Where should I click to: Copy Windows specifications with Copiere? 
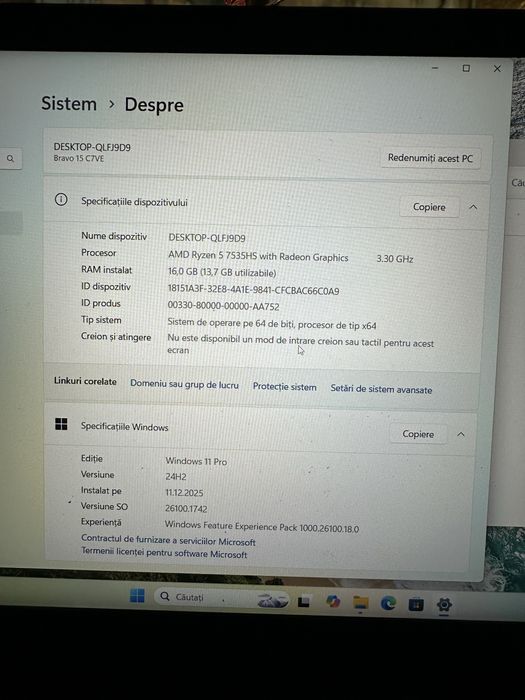418,434
